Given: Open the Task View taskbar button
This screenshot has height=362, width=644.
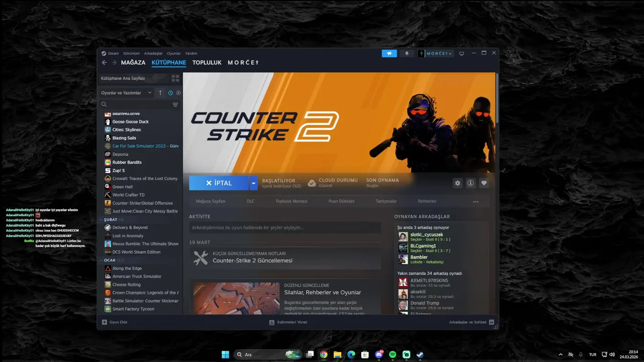Looking at the screenshot, I should [x=310, y=354].
